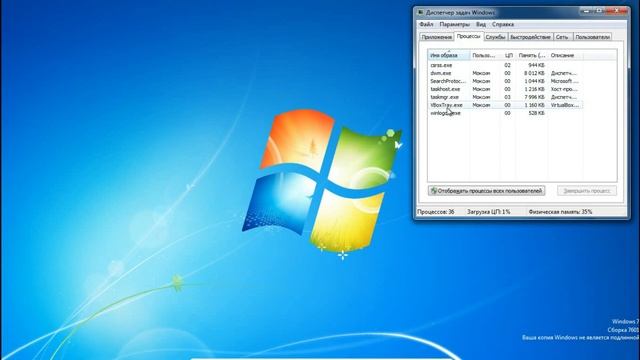Click the shield icon on show-all-users button
This screenshot has width=640, height=360.
click(x=433, y=191)
